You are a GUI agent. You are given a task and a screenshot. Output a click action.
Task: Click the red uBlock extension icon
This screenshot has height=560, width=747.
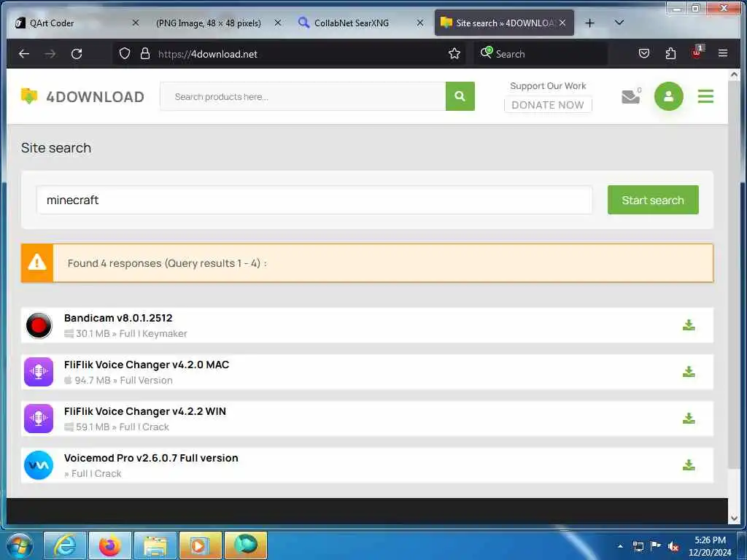click(697, 53)
